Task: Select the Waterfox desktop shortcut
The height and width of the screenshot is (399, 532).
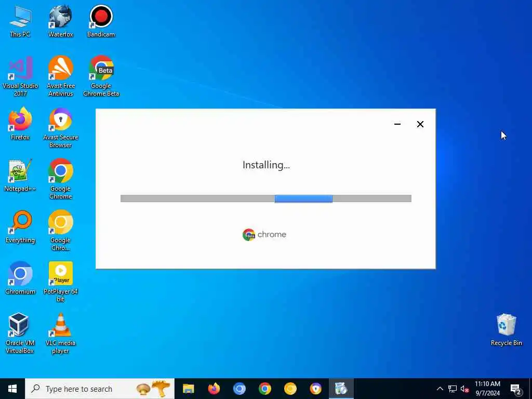Action: [60, 21]
